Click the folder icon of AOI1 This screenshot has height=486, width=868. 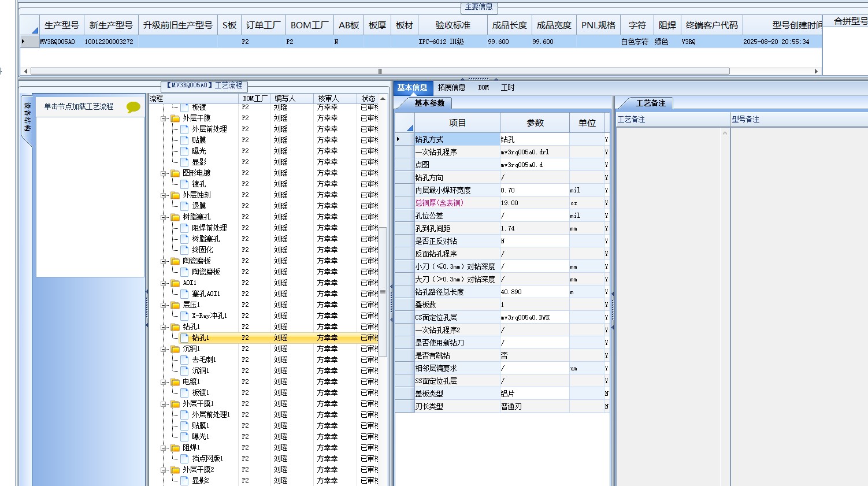(x=175, y=283)
